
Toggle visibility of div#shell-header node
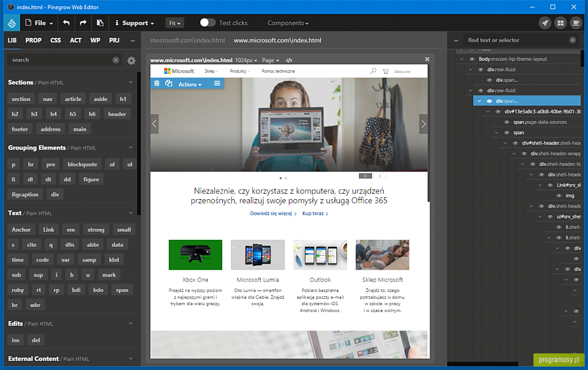(x=515, y=143)
